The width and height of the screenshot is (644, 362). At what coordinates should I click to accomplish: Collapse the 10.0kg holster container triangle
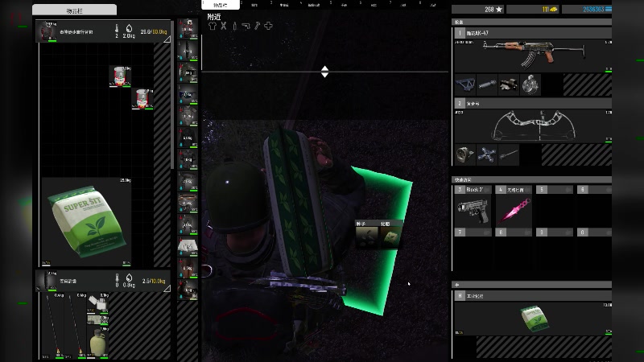coord(167,289)
